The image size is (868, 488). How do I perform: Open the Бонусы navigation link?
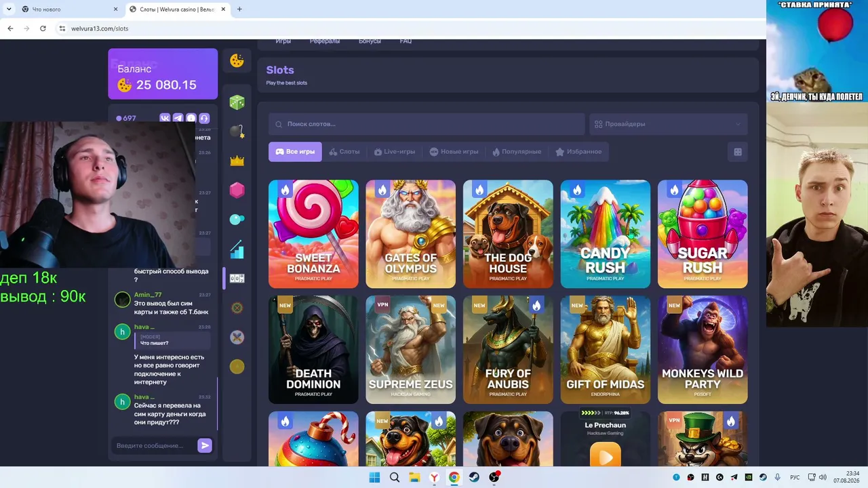point(370,41)
